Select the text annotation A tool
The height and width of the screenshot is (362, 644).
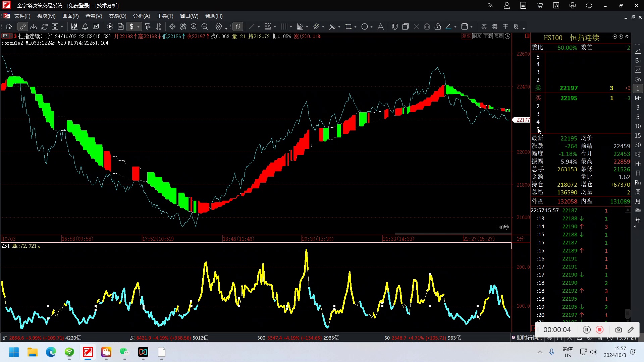381,26
